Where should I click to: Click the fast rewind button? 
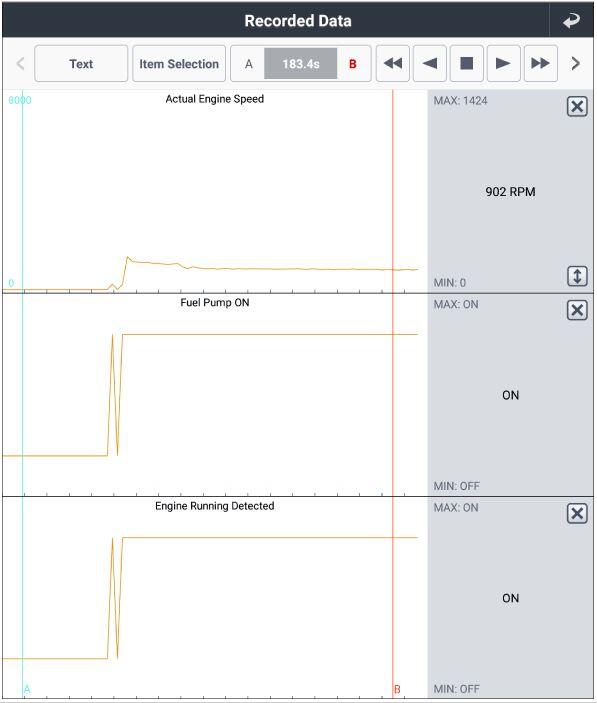click(x=393, y=64)
